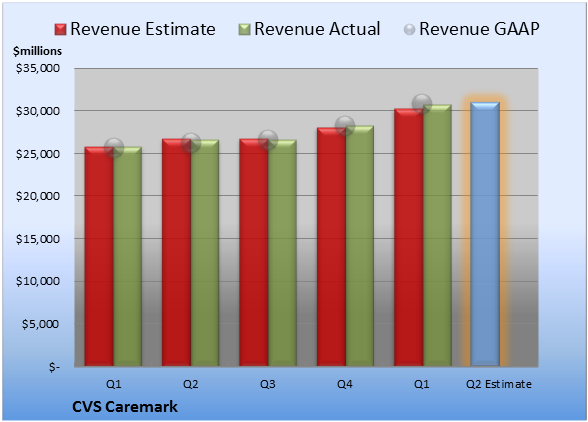This screenshot has width=588, height=422.
Task: Click the '$35,000' axis value
Action: coord(38,68)
